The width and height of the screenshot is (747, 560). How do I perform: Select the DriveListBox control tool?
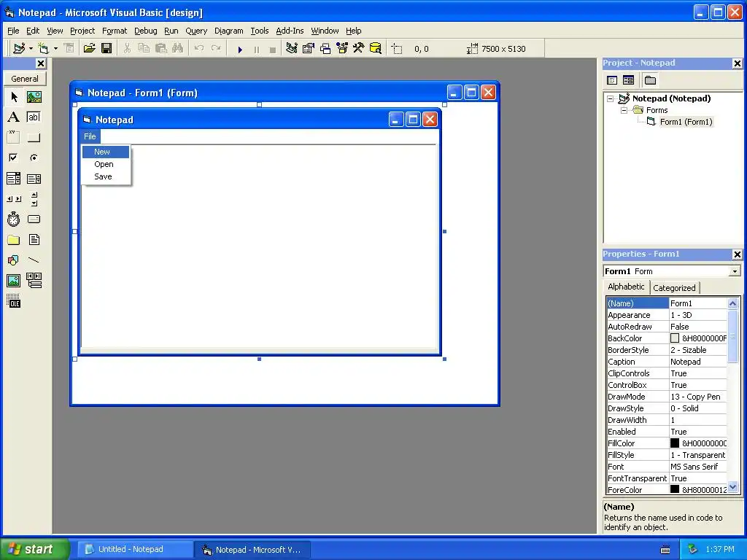coord(34,219)
